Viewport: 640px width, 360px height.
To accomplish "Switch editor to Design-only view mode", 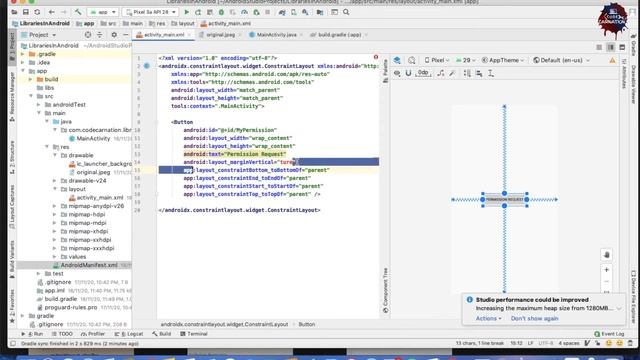I will 622,47.
